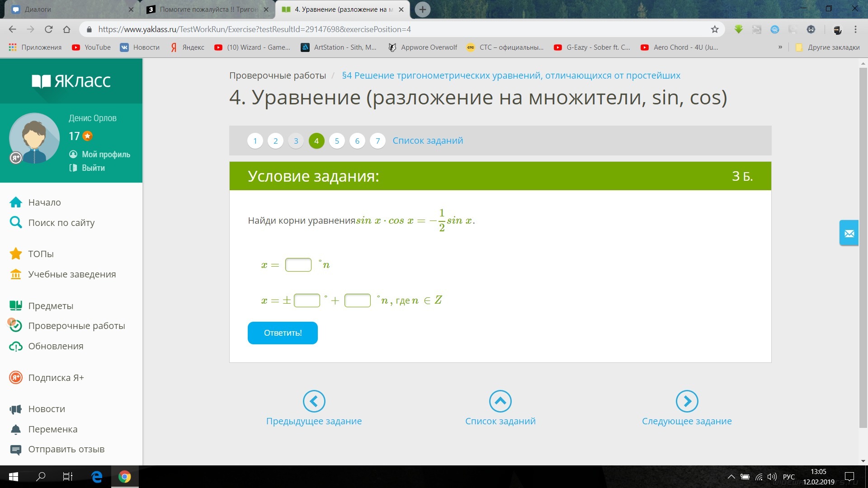
Task: Click the first answer input field
Action: 298,265
